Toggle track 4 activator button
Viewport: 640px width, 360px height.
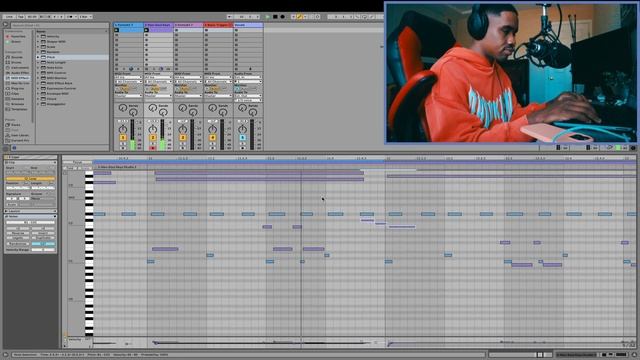(x=212, y=138)
